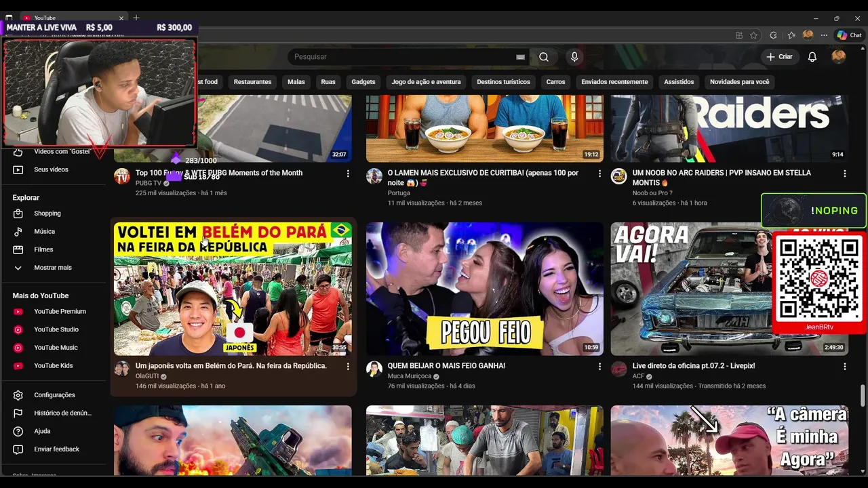Image resolution: width=868 pixels, height=488 pixels.
Task: Select the Jogo de ação e aventura chip
Action: click(426, 82)
